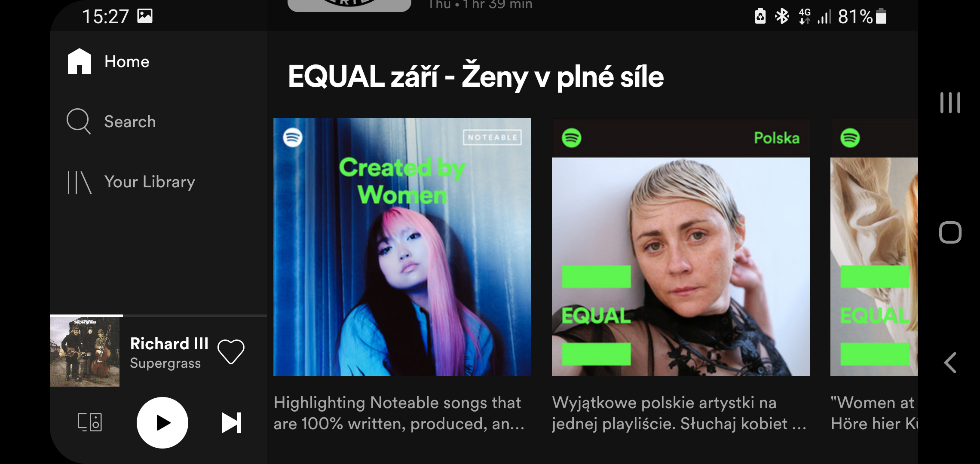Open the Home tab
The image size is (980, 464).
(x=109, y=61)
